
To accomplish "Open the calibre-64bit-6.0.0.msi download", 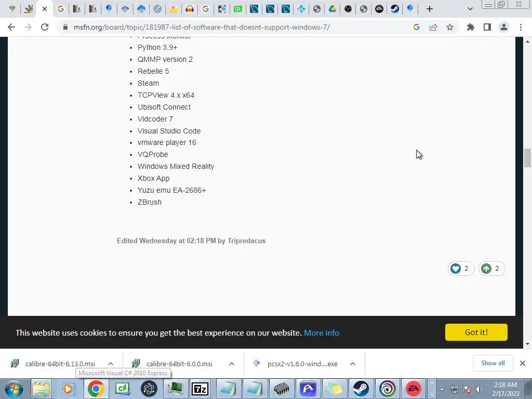I will pos(179,364).
